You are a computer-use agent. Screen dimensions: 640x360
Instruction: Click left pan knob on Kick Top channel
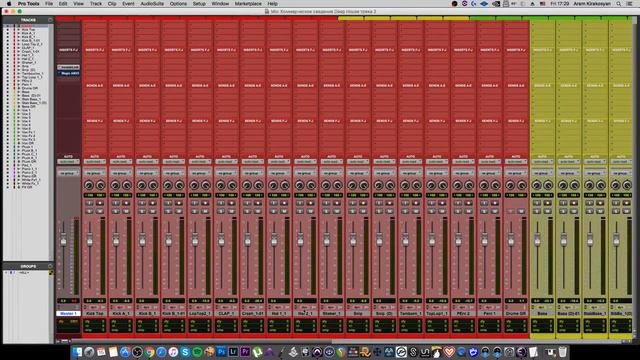pos(89,185)
